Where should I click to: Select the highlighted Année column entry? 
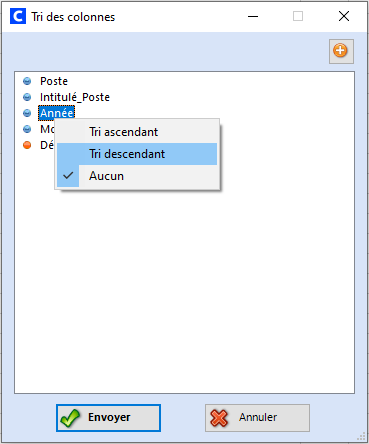tap(56, 113)
